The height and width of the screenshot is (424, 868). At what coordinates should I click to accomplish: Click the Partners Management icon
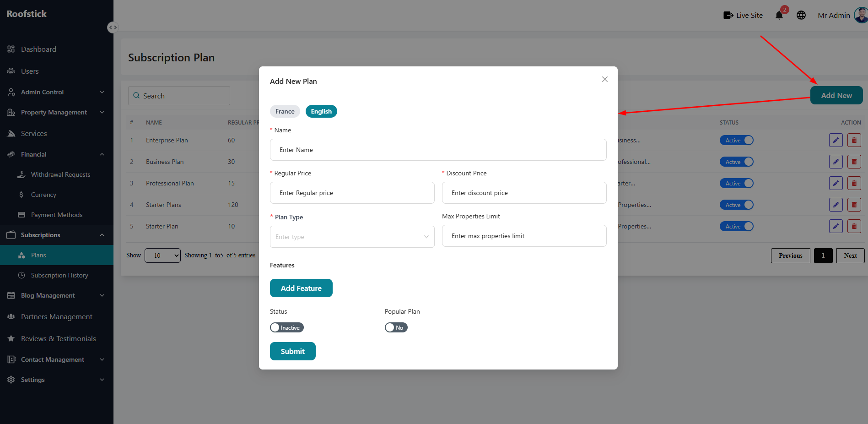11,316
